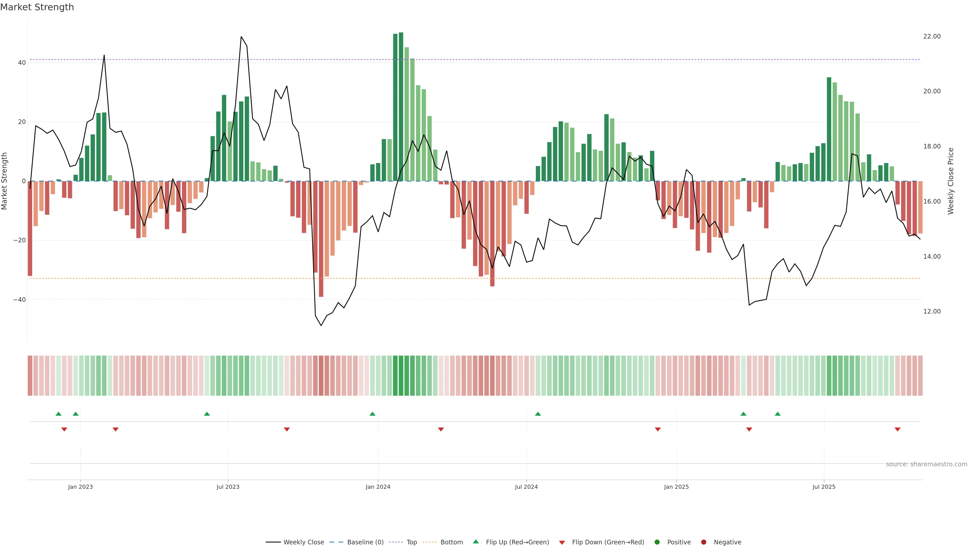Click the flip-down triangle before Jan 2025
This screenshot has height=551, width=980.
[658, 429]
